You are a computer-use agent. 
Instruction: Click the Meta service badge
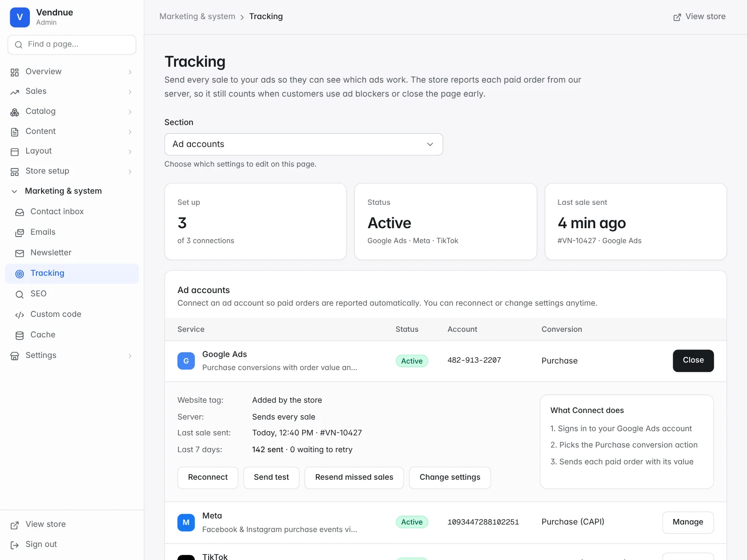[x=186, y=522]
